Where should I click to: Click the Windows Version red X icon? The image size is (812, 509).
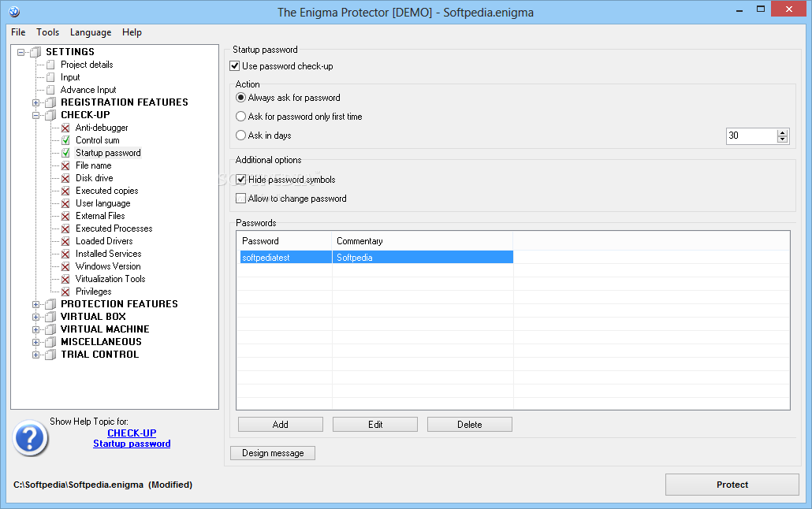pyautogui.click(x=65, y=266)
